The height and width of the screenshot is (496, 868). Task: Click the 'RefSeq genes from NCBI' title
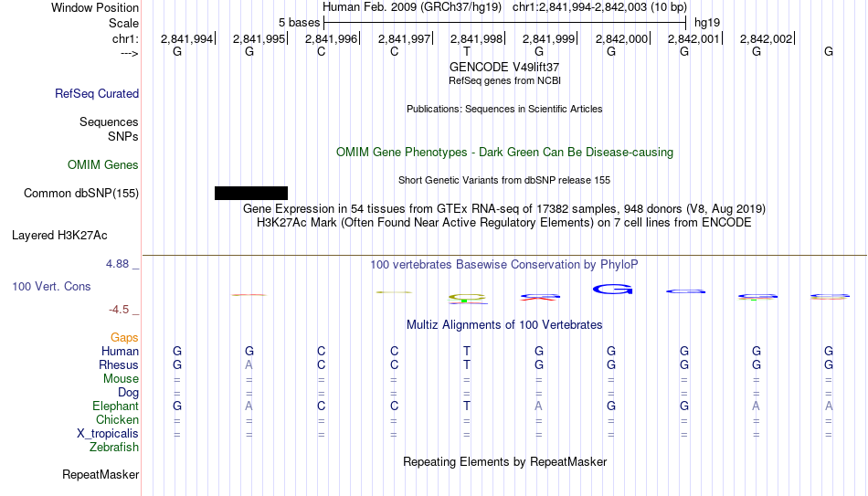click(504, 80)
